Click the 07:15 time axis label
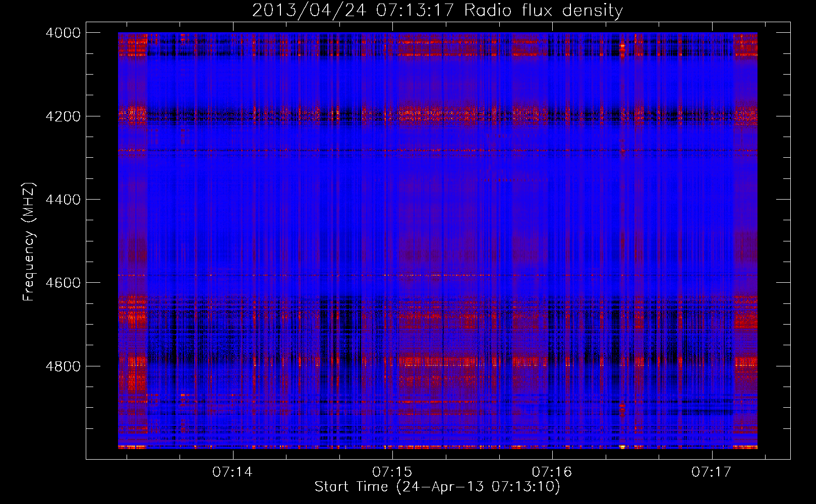 click(392, 472)
